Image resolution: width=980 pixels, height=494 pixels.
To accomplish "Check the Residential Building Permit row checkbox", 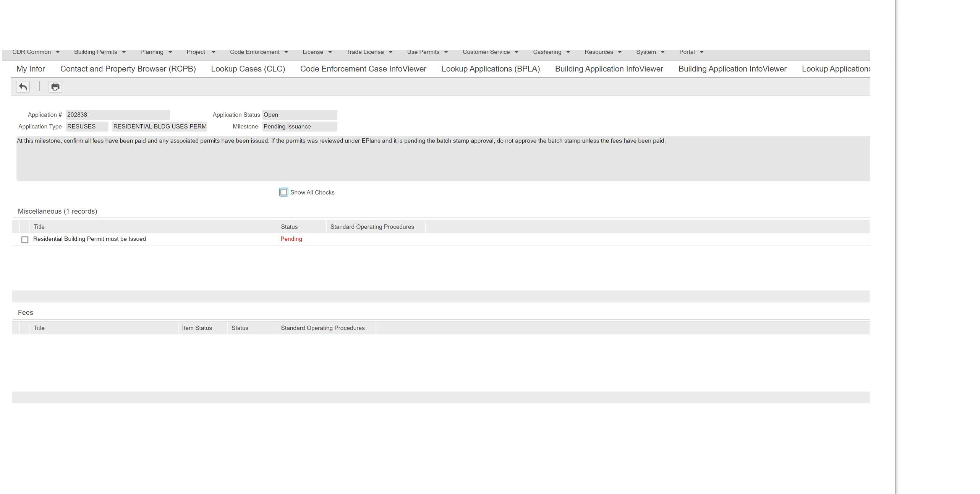I will [25, 240].
